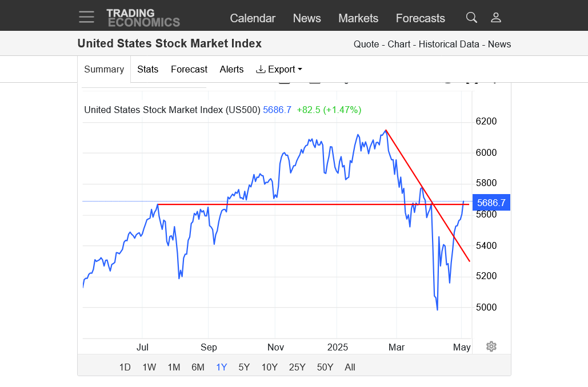588x387 pixels.
Task: Click the search magnifier icon
Action: click(471, 18)
